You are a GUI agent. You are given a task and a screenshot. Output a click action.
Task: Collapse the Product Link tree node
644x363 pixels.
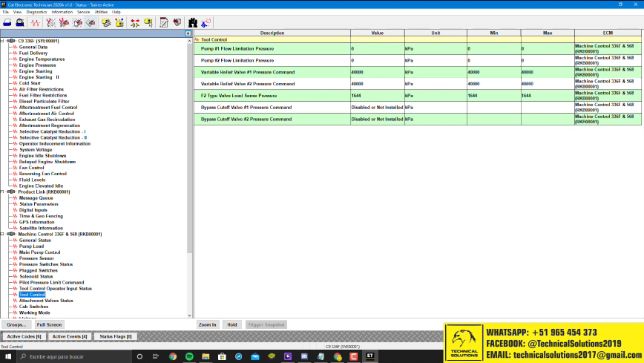click(x=3, y=192)
